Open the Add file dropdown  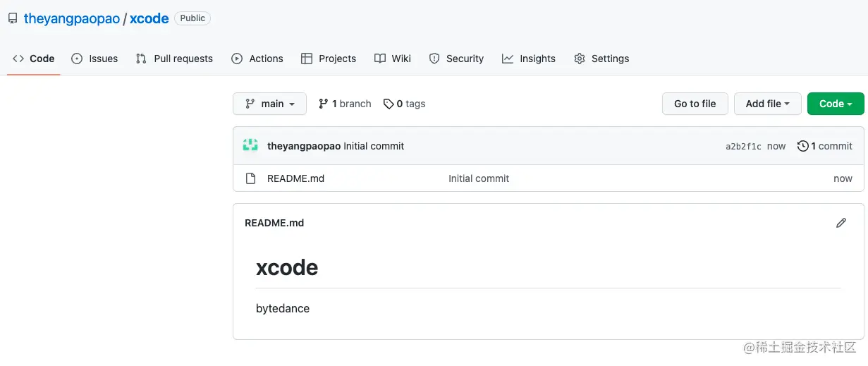point(767,104)
